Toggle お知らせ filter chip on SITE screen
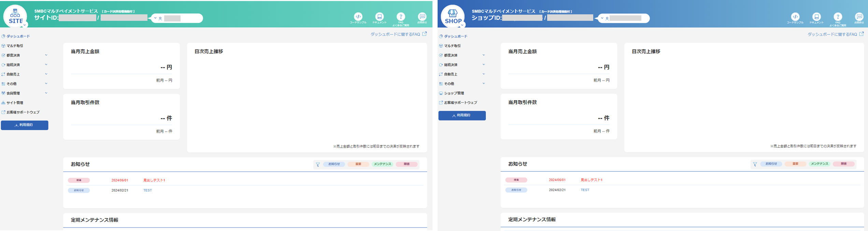The height and width of the screenshot is (231, 868). pos(334,164)
